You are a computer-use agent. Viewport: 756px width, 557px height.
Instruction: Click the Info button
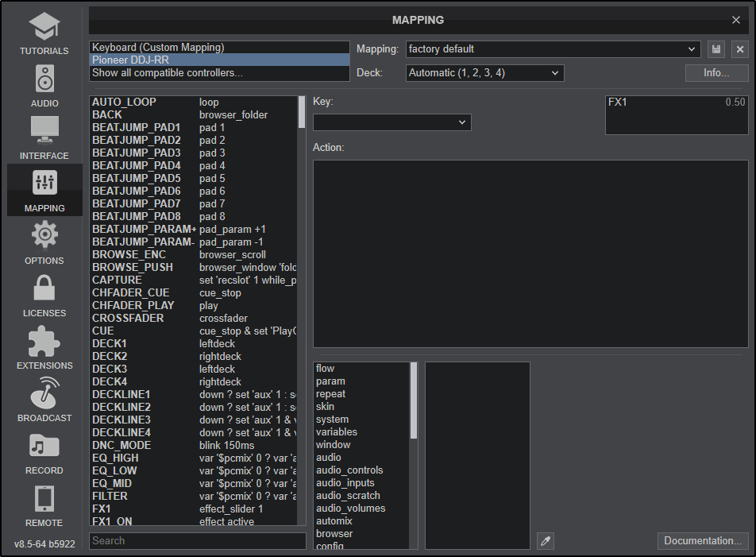point(715,73)
